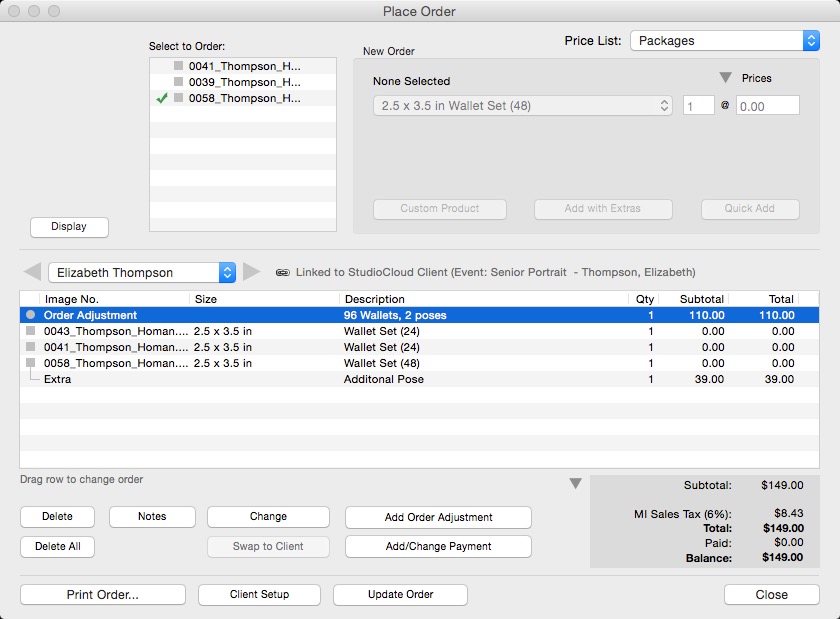Click the price input field
The image size is (840, 619).
pyautogui.click(x=767, y=106)
